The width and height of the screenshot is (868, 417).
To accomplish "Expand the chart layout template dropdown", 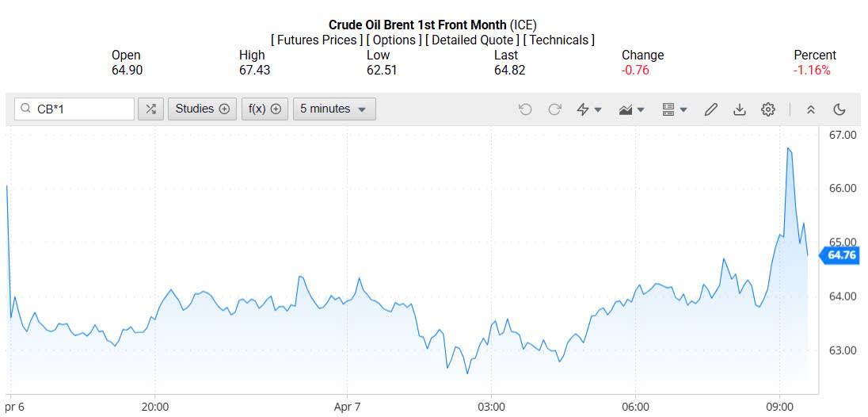I will pyautogui.click(x=674, y=109).
